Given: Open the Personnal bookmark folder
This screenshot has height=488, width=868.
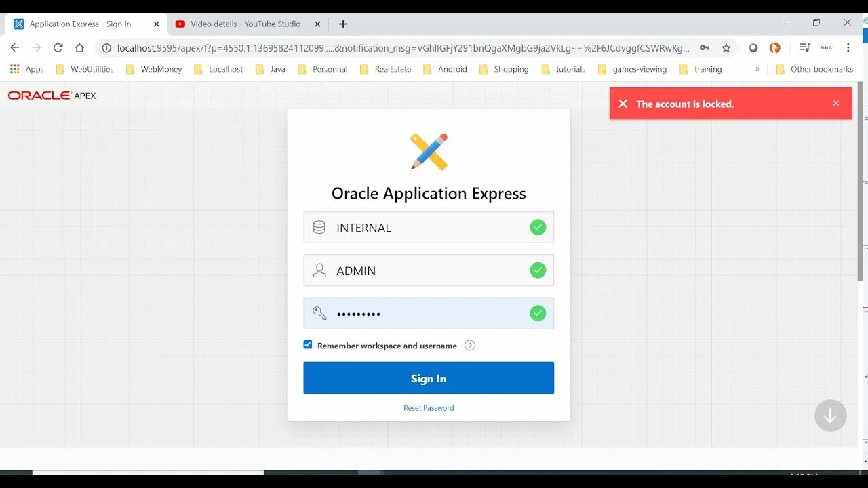Looking at the screenshot, I should [x=323, y=69].
